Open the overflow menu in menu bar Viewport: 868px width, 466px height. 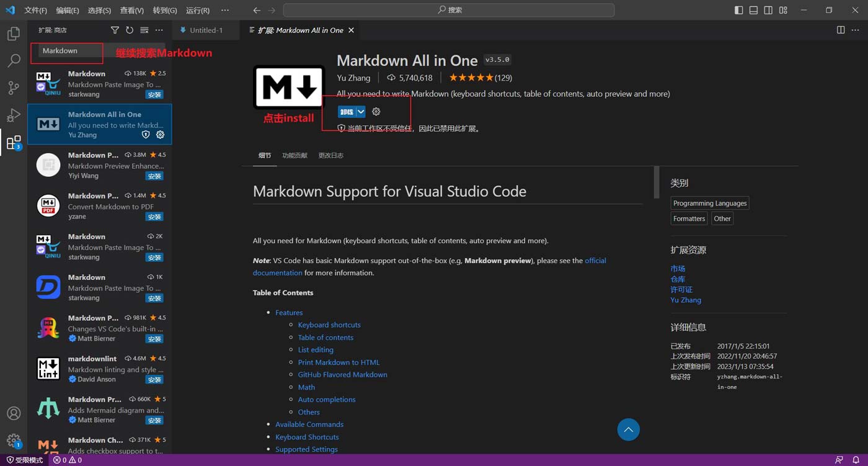coord(225,10)
